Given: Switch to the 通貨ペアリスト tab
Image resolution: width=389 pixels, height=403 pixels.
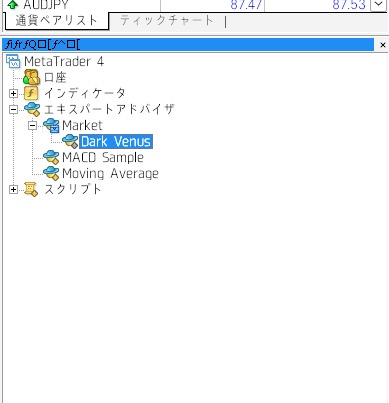Looking at the screenshot, I should pos(56,21).
